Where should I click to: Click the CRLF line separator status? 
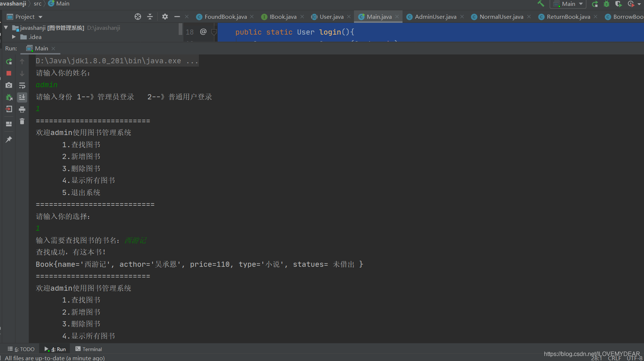(614, 358)
